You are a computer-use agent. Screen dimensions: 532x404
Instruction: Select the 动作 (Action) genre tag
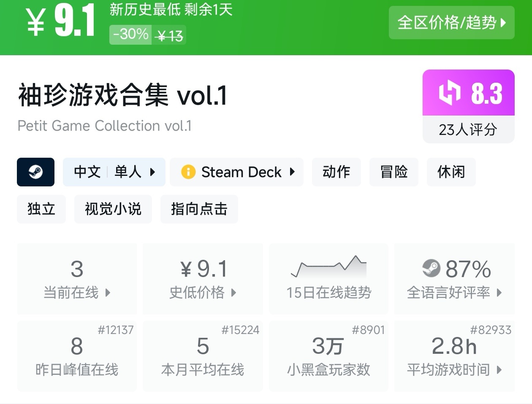coord(336,172)
